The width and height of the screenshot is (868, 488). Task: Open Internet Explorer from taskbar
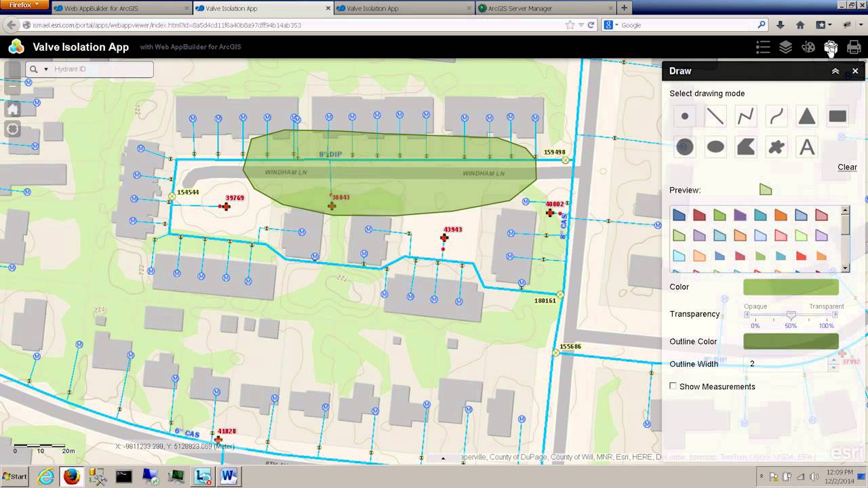click(x=46, y=476)
